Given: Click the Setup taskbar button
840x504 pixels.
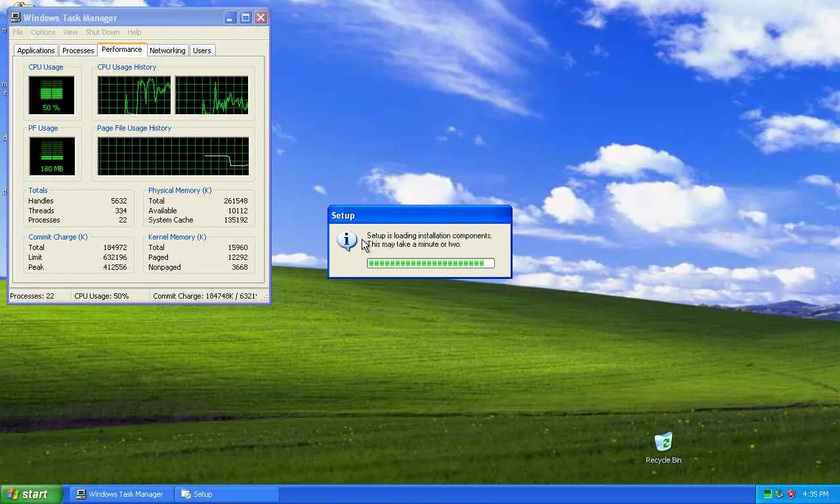Looking at the screenshot, I should pos(227,494).
